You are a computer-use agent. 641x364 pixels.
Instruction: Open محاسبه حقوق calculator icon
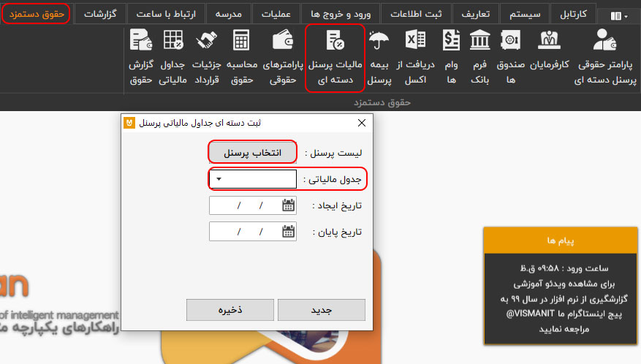tap(242, 56)
